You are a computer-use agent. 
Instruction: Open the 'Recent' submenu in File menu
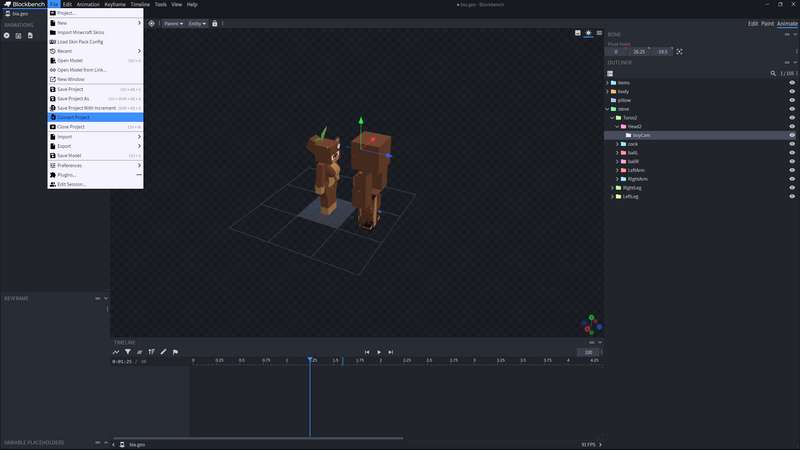click(x=95, y=51)
